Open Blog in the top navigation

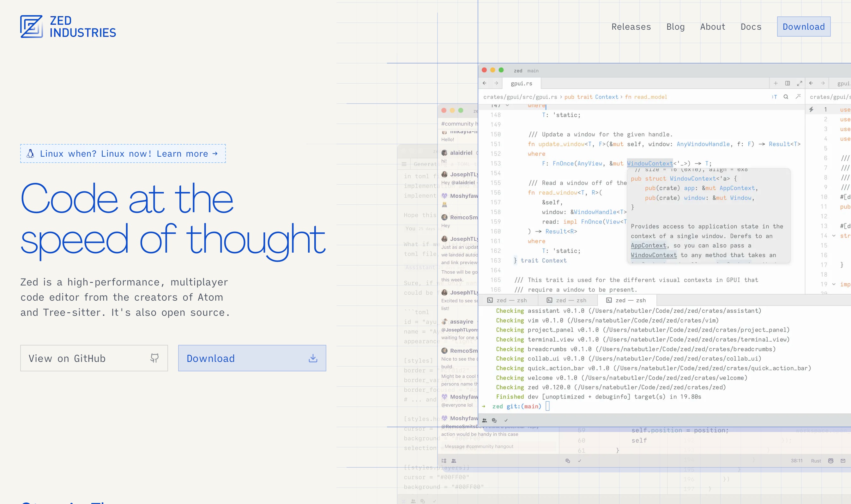point(675,27)
